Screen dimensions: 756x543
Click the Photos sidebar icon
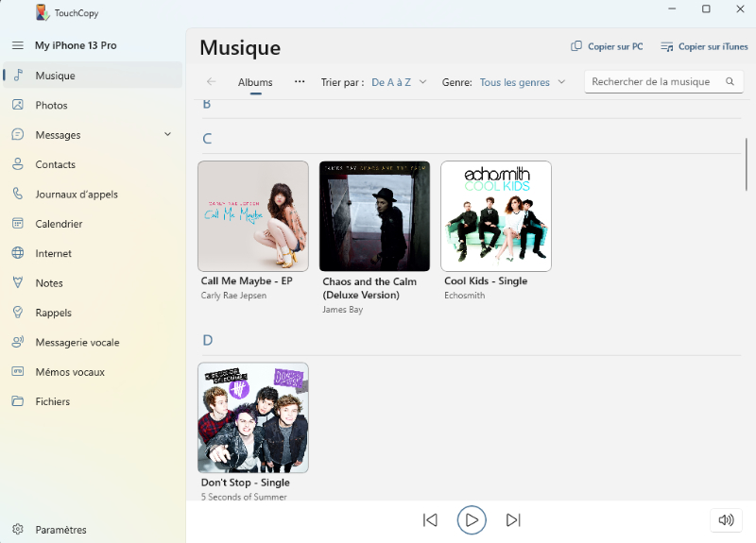coord(18,105)
